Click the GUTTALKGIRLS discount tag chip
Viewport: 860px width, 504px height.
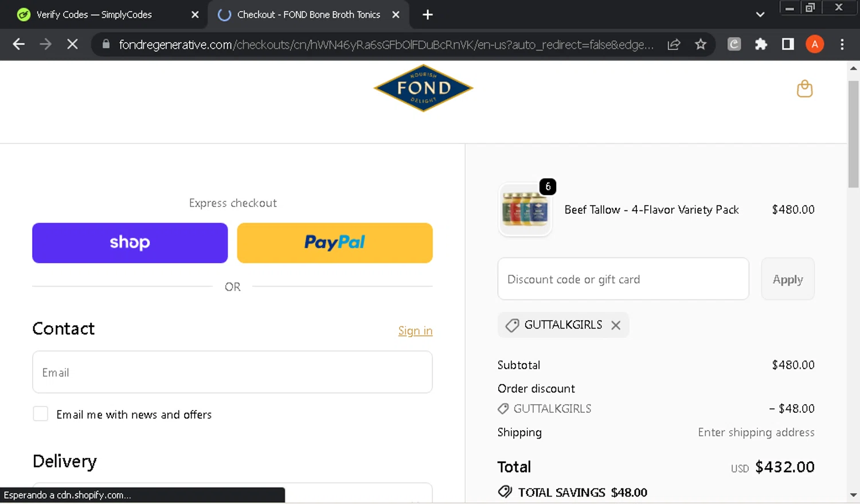coord(563,325)
